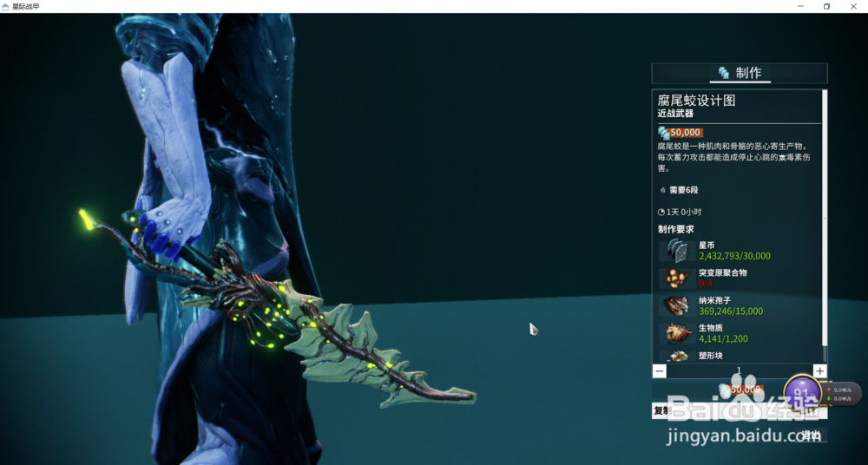Click the 纳米孢子 resource icon
Viewport: 868px width, 465px height.
coord(678,305)
